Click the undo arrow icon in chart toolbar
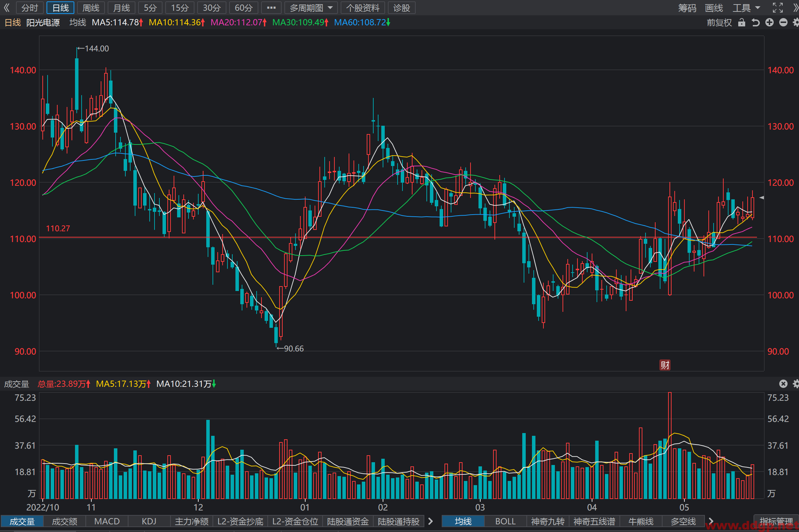This screenshot has height=532, width=799. coord(756,23)
